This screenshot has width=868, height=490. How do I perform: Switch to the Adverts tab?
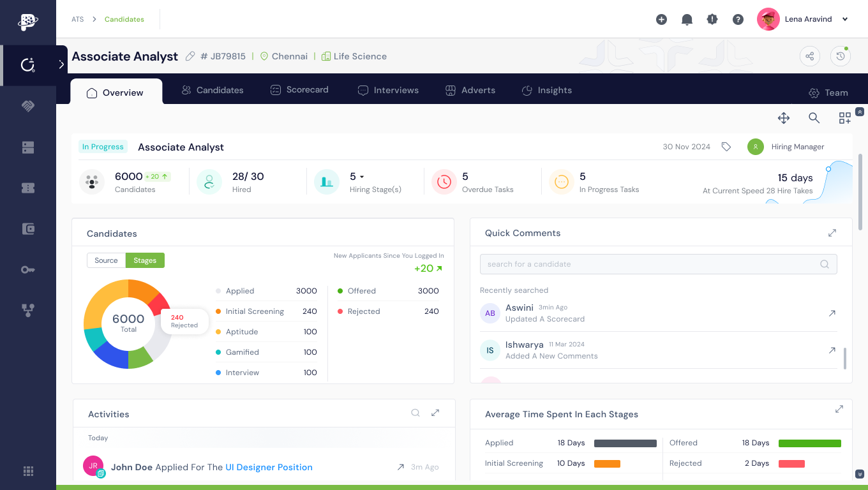470,90
